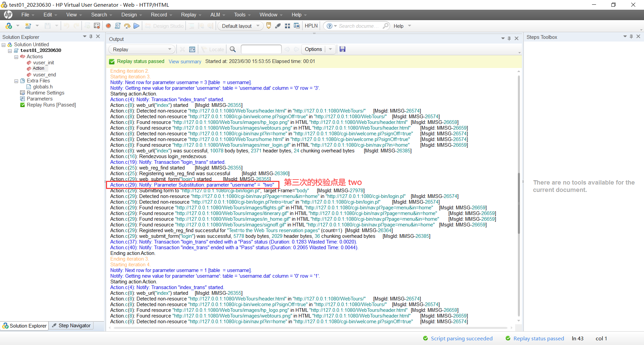644x345 pixels.
Task: Open the Replay output type dropdown
Action: [x=169, y=49]
